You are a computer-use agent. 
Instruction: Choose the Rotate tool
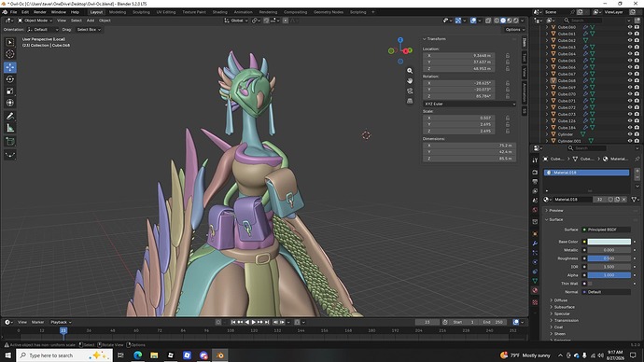pos(10,79)
